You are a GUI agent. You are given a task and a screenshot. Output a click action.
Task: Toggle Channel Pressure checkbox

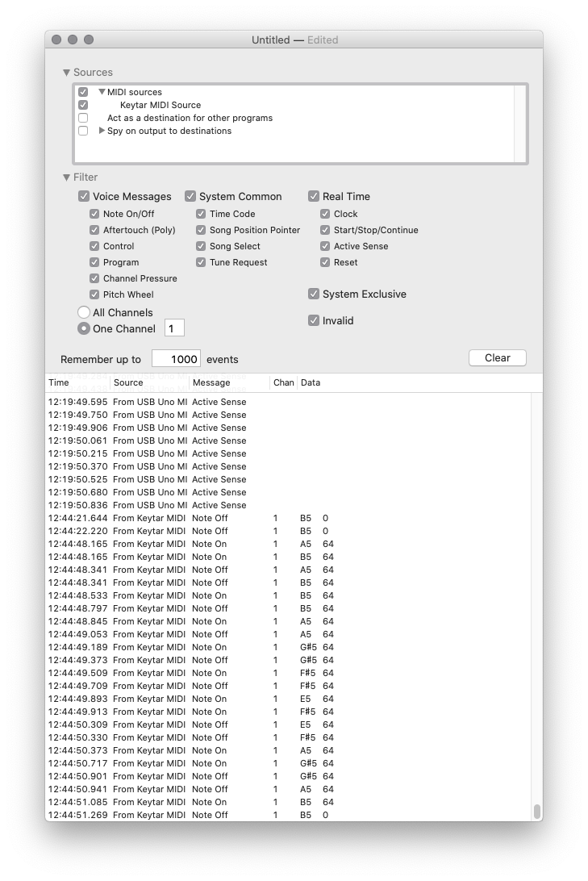[x=94, y=278]
